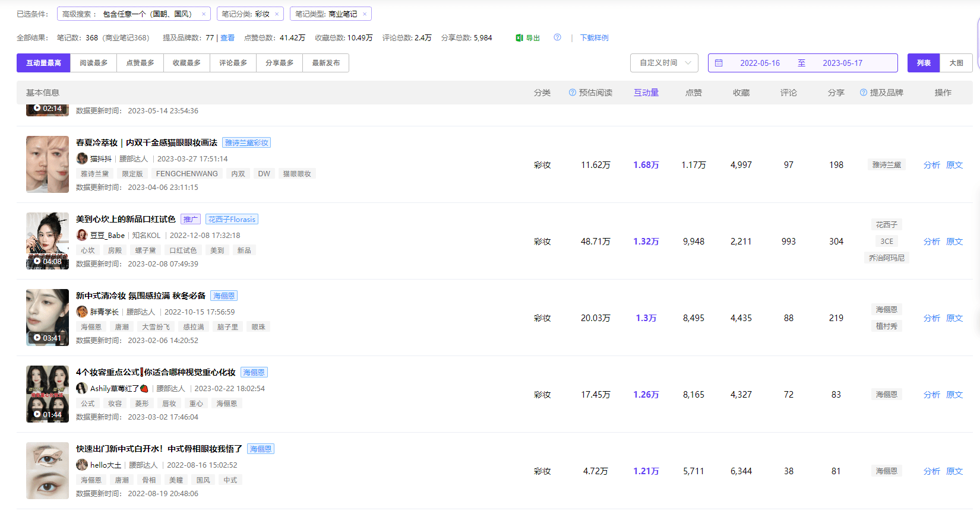Click author avatar of 豆豆_Babe
980x511 pixels.
coord(82,235)
